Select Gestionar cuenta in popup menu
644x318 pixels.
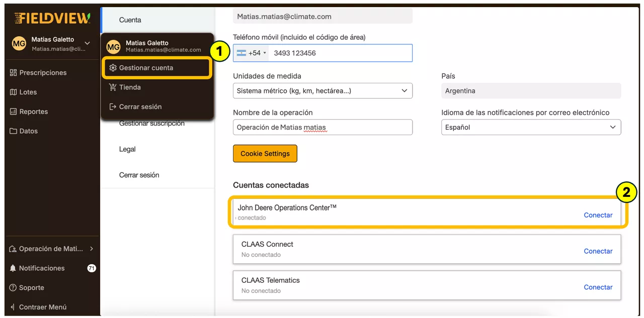tap(146, 68)
